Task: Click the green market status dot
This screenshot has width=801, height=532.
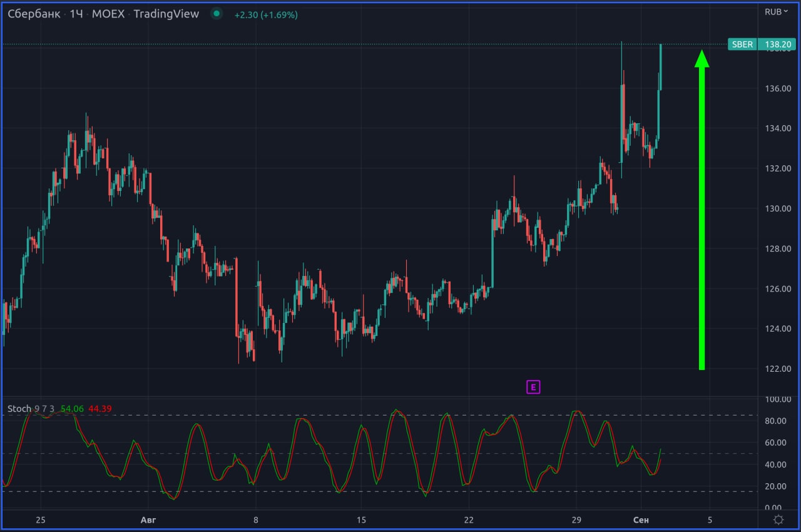Action: (217, 13)
